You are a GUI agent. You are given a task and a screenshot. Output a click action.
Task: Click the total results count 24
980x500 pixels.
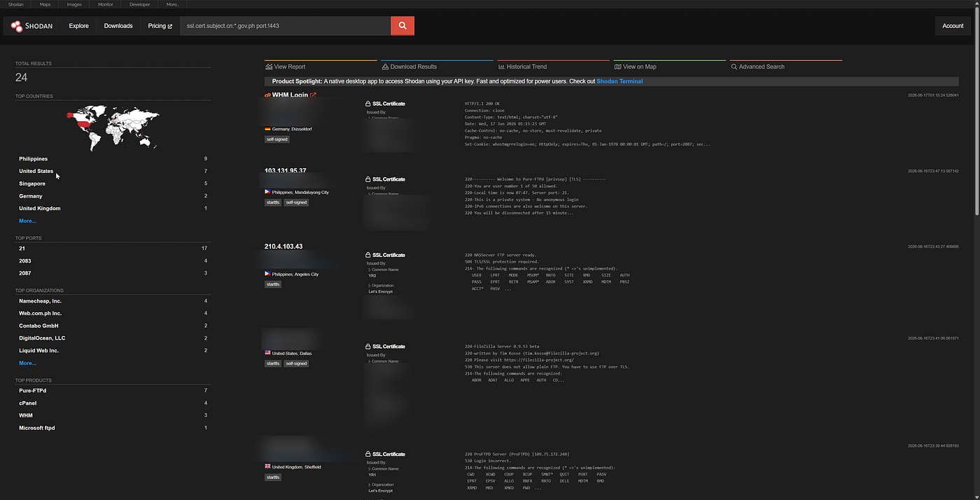click(x=21, y=78)
